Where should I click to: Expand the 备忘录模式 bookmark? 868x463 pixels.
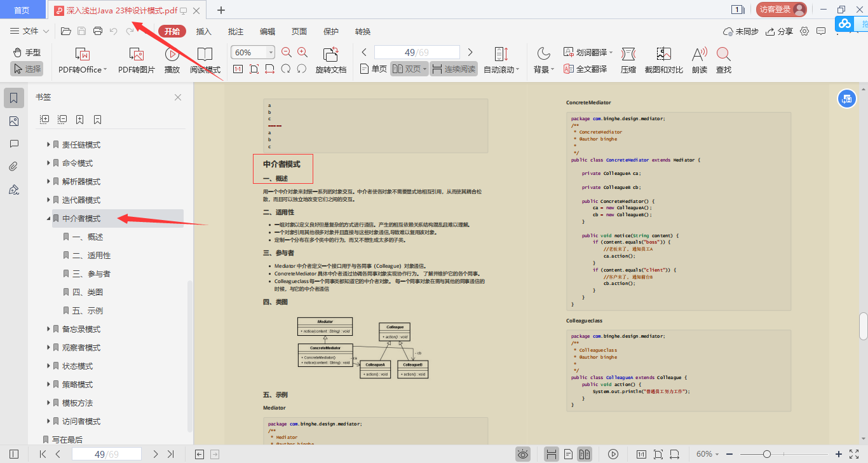(x=48, y=329)
